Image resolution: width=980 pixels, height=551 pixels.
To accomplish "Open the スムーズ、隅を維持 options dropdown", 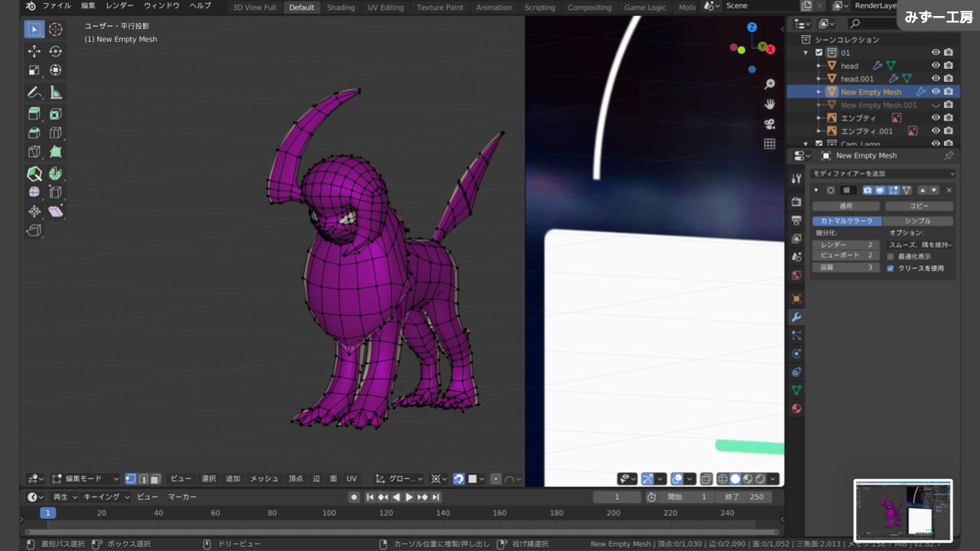I will 920,245.
